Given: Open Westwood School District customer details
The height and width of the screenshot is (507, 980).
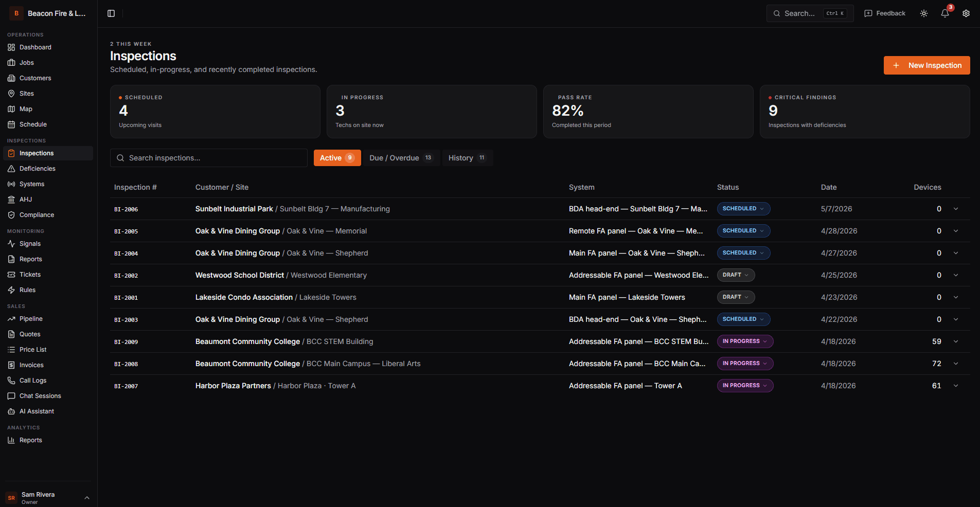Looking at the screenshot, I should coord(239,275).
